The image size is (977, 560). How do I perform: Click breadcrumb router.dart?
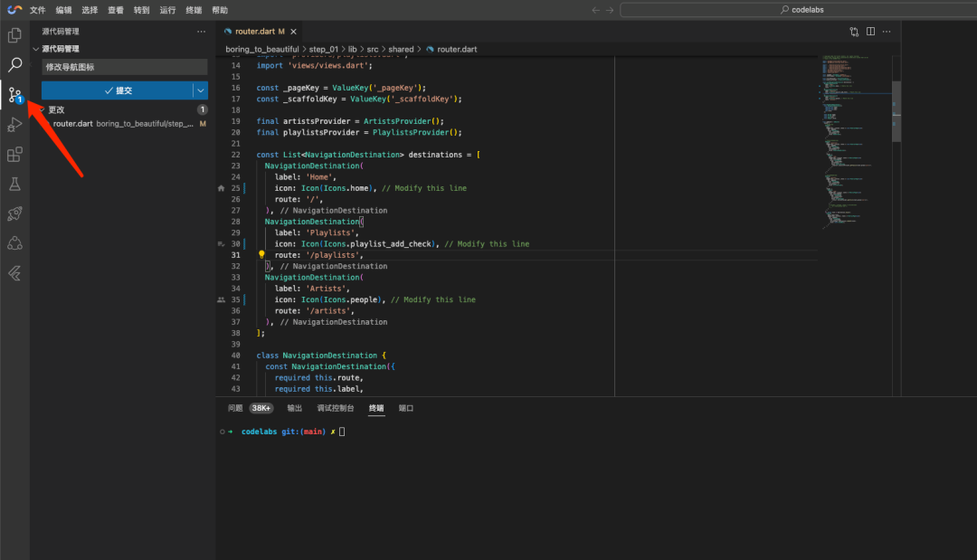(457, 49)
